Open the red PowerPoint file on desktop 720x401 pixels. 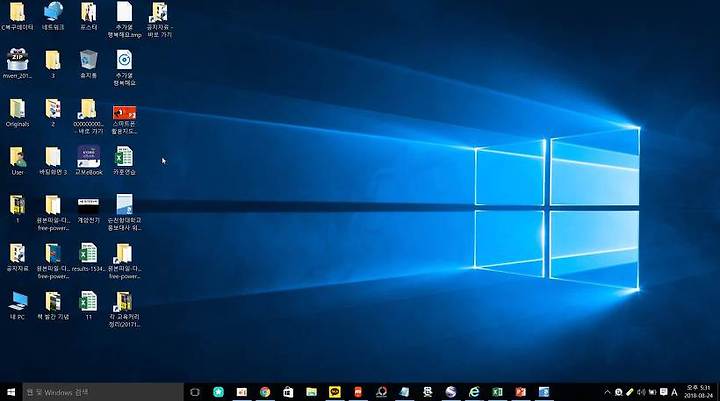pyautogui.click(x=124, y=119)
